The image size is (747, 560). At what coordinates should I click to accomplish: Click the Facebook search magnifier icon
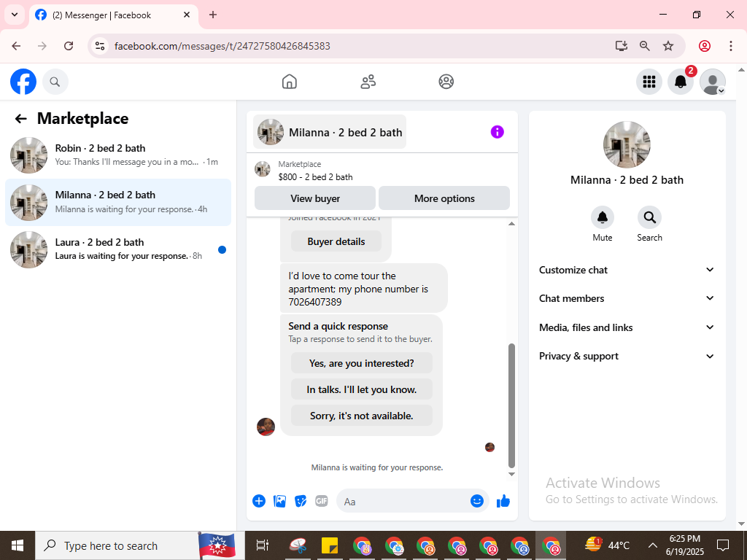click(55, 82)
